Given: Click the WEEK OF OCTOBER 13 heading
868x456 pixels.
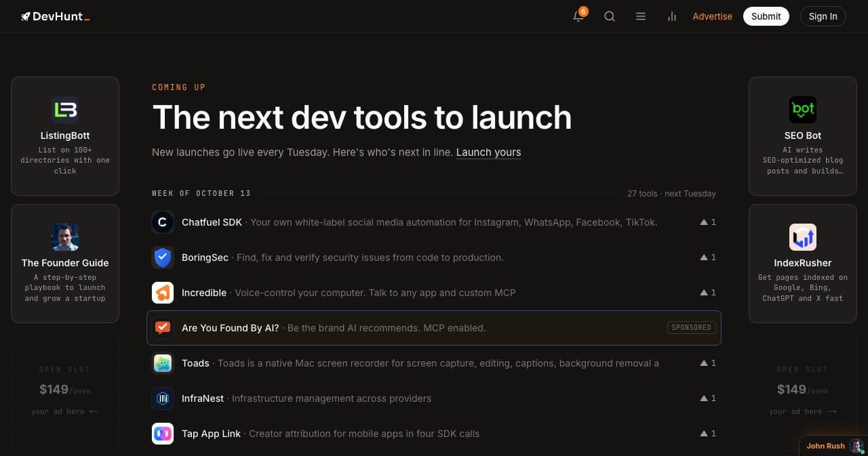Looking at the screenshot, I should [x=201, y=194].
